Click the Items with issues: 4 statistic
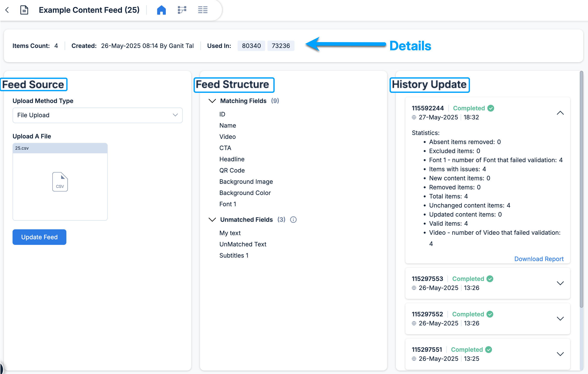 tap(458, 169)
